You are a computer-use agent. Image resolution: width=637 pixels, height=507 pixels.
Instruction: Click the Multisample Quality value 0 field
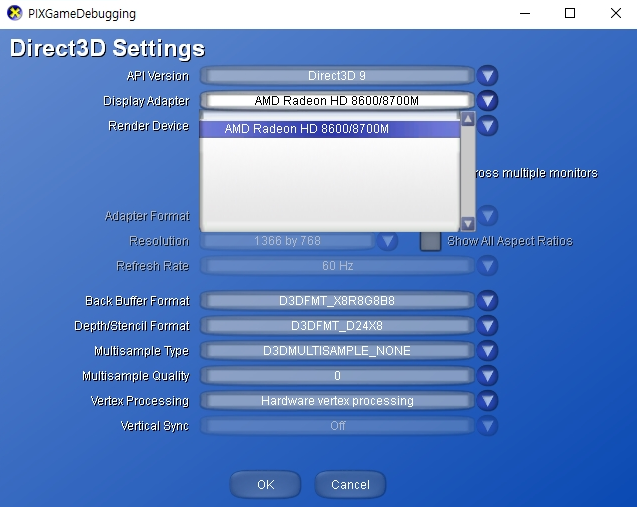(x=337, y=376)
